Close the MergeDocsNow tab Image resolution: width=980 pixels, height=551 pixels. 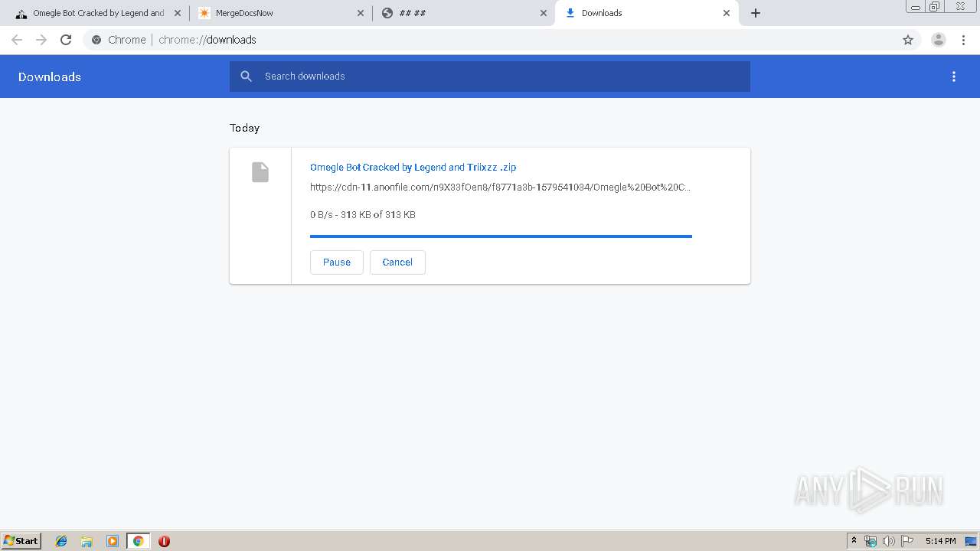(x=361, y=13)
